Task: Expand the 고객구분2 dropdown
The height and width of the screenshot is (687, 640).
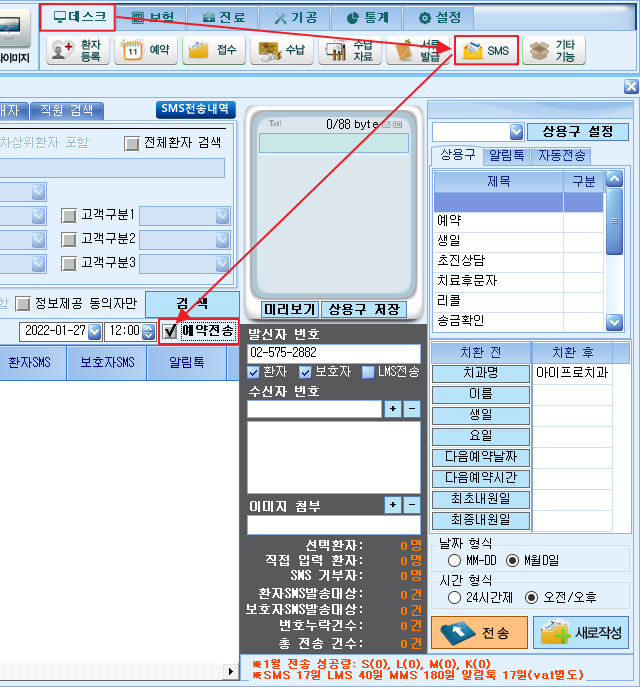Action: tap(223, 240)
